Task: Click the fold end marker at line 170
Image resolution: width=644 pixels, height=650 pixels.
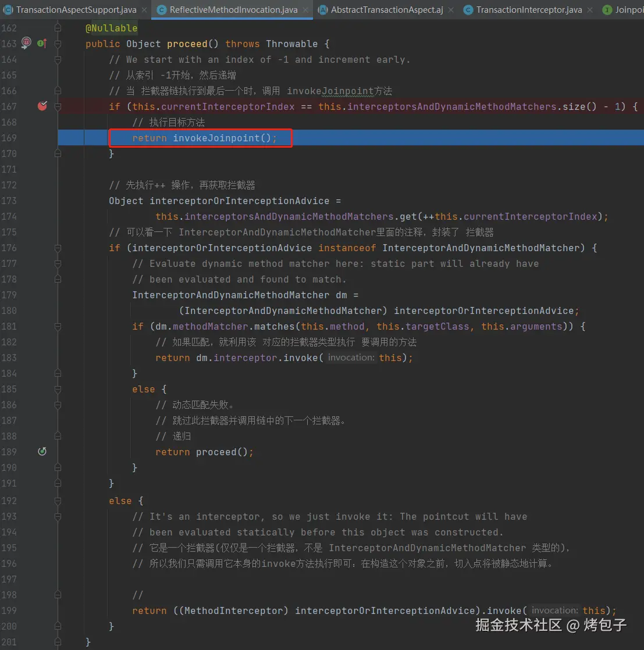Action: point(58,153)
